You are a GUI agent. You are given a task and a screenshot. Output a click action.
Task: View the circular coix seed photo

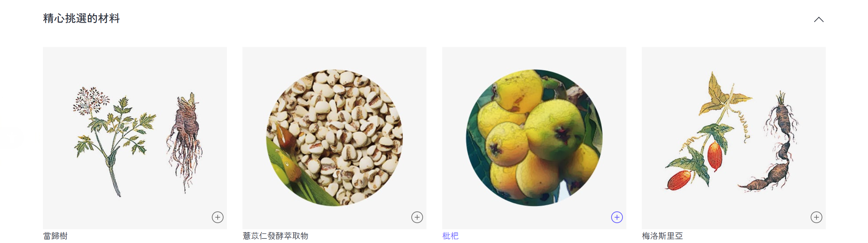(x=334, y=138)
